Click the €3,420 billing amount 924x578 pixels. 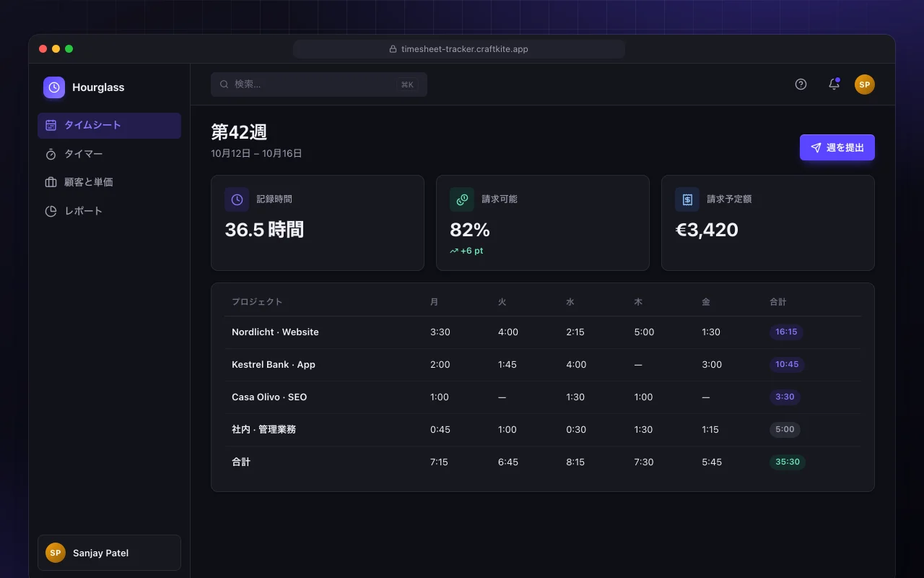coord(707,230)
